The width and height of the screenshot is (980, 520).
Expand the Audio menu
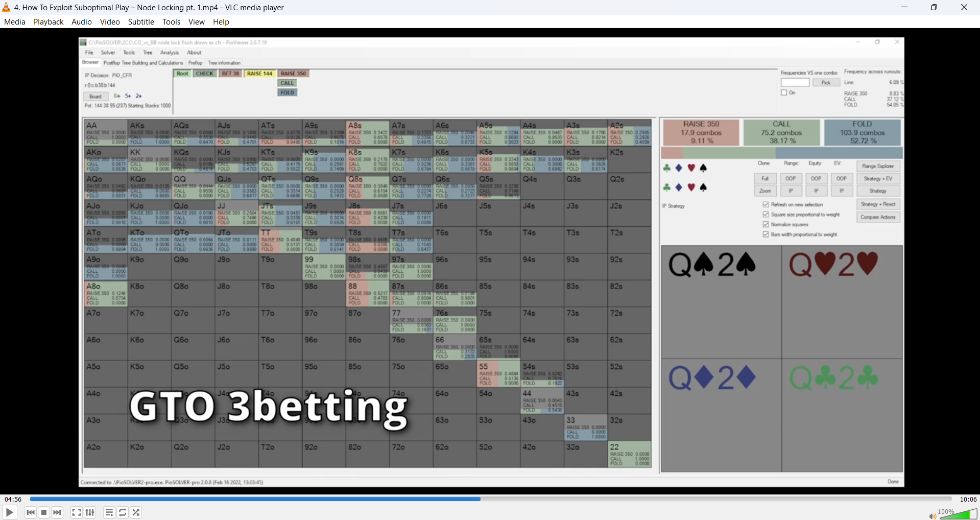(82, 22)
